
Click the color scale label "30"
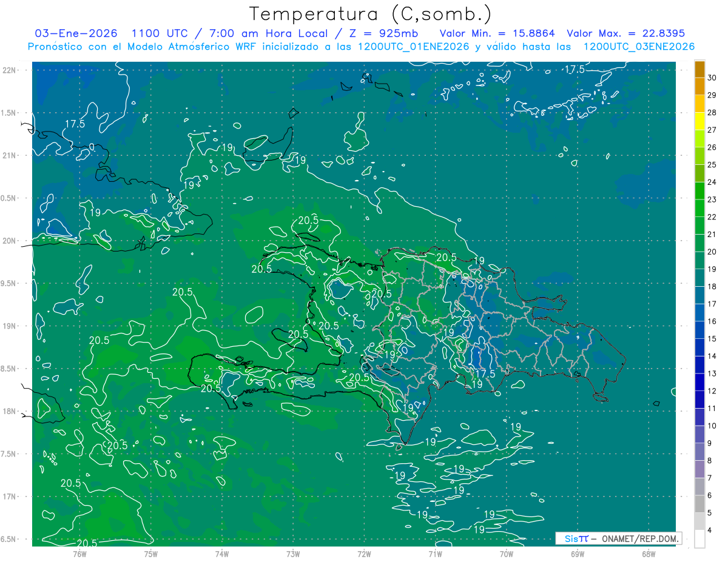[712, 78]
